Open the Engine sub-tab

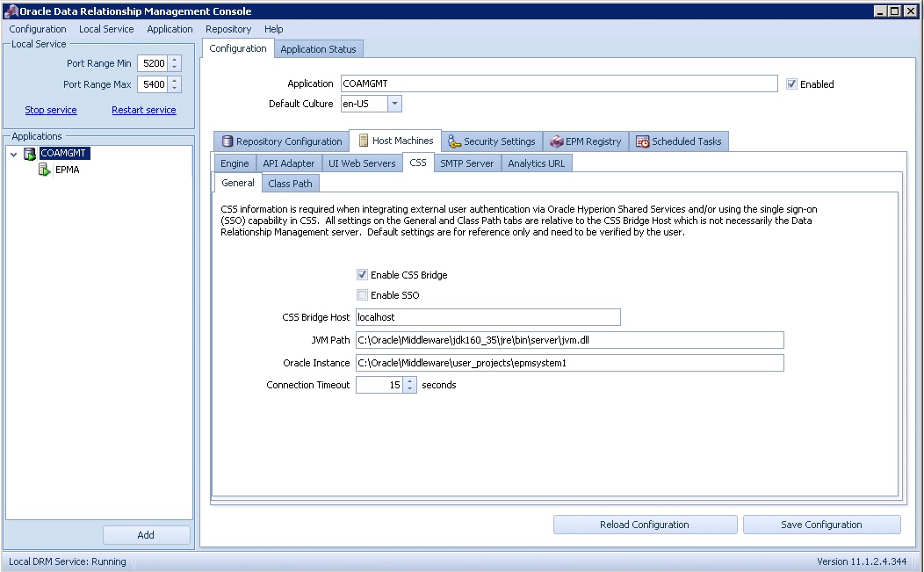[x=235, y=163]
